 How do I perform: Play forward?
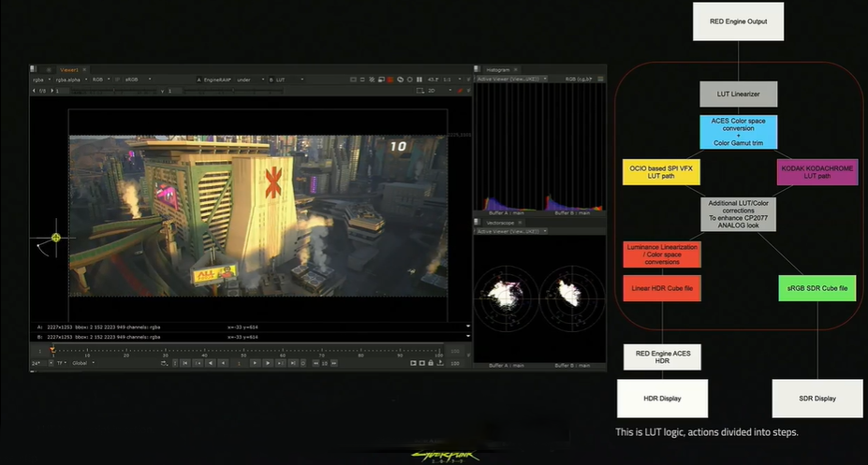tap(268, 363)
